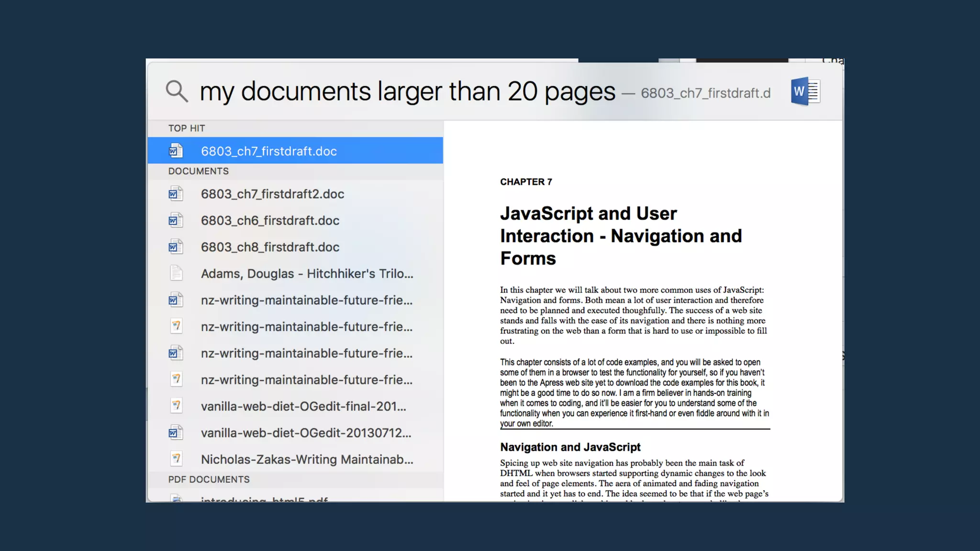Open vanilla-web-diet-OGedit-20130712 document
The image size is (980, 551).
[x=306, y=433]
